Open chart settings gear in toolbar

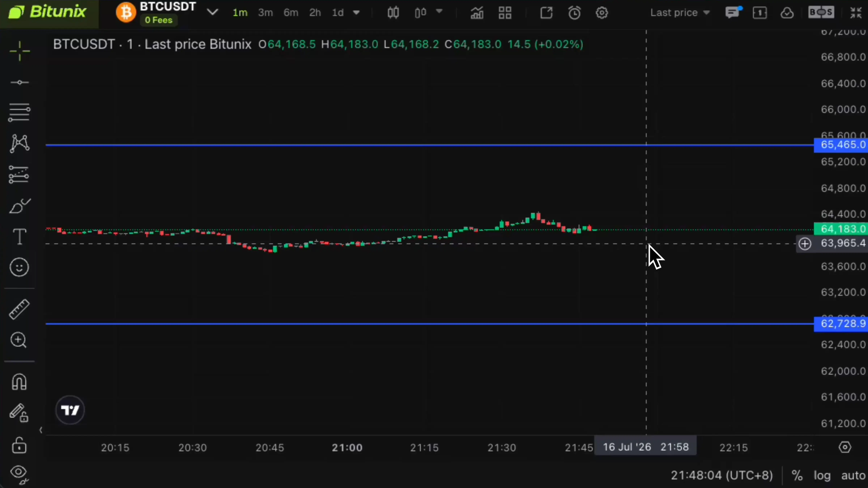(602, 13)
